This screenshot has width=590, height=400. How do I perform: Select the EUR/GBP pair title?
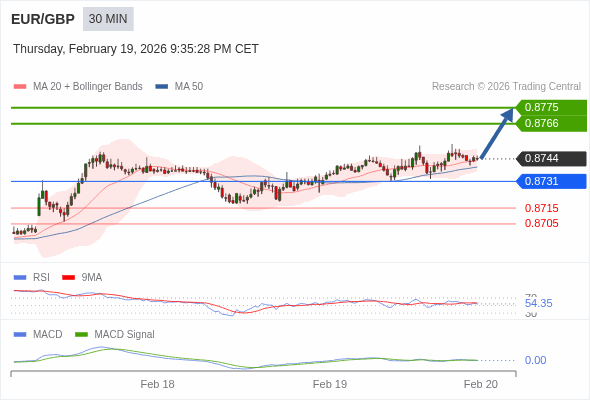tap(43, 19)
